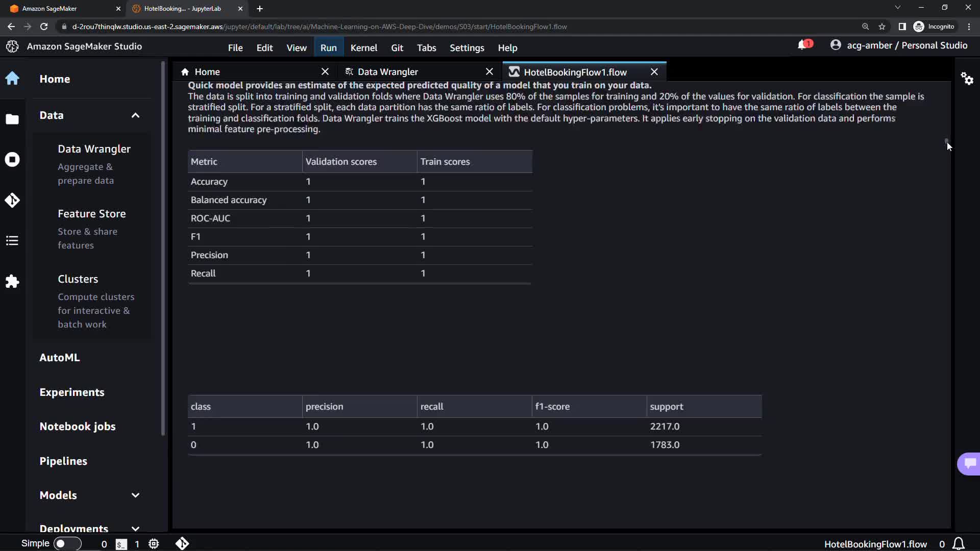
Task: Open the file browser folder icon
Action: click(x=12, y=119)
